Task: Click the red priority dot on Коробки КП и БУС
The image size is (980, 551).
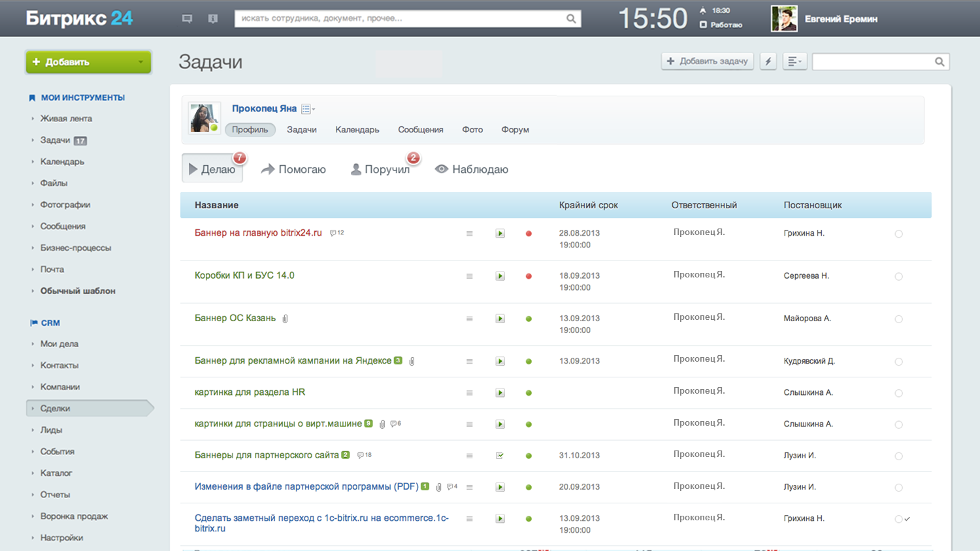Action: 529,276
